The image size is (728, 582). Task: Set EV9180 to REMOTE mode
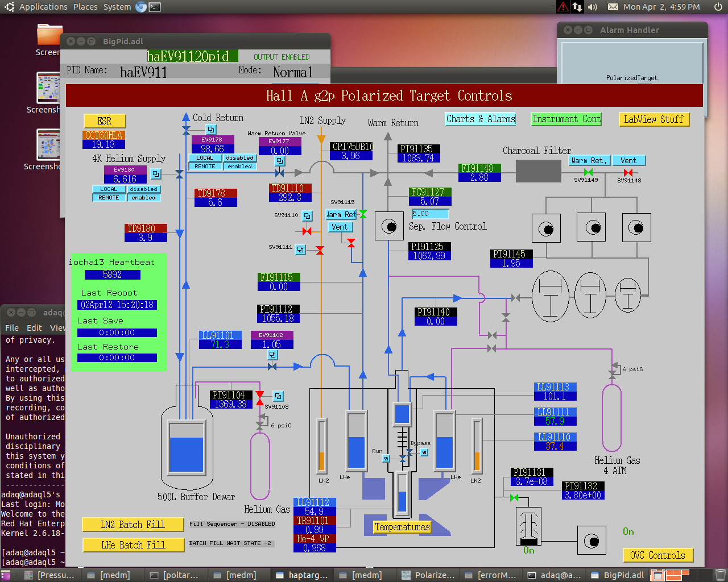coord(109,198)
